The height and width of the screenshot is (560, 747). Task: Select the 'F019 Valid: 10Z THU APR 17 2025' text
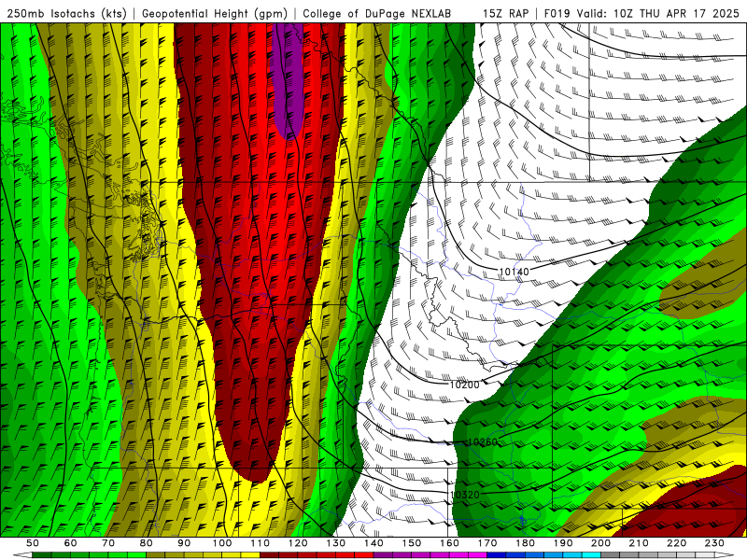[x=641, y=13]
